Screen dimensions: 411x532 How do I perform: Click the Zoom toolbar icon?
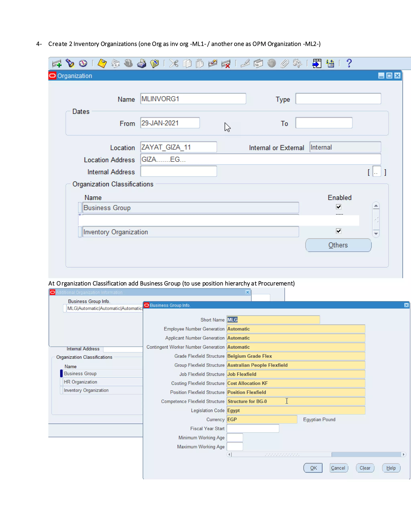(x=258, y=64)
